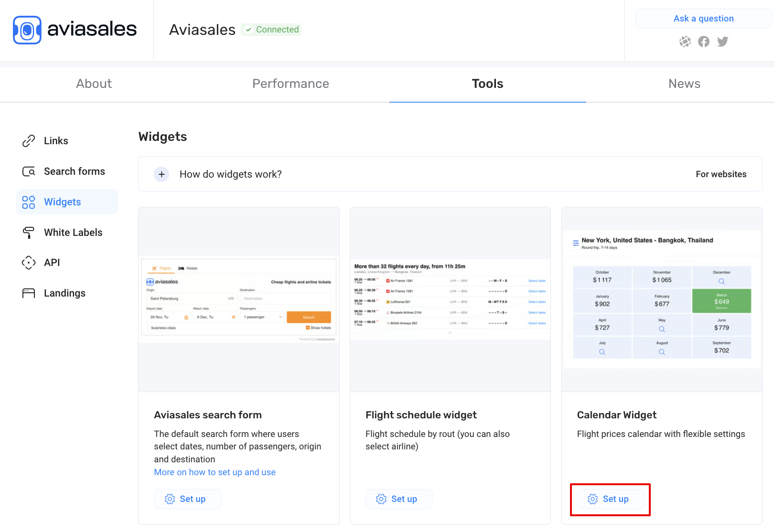Open the Performance tab
Viewport: 774px width, 532px height.
click(290, 84)
